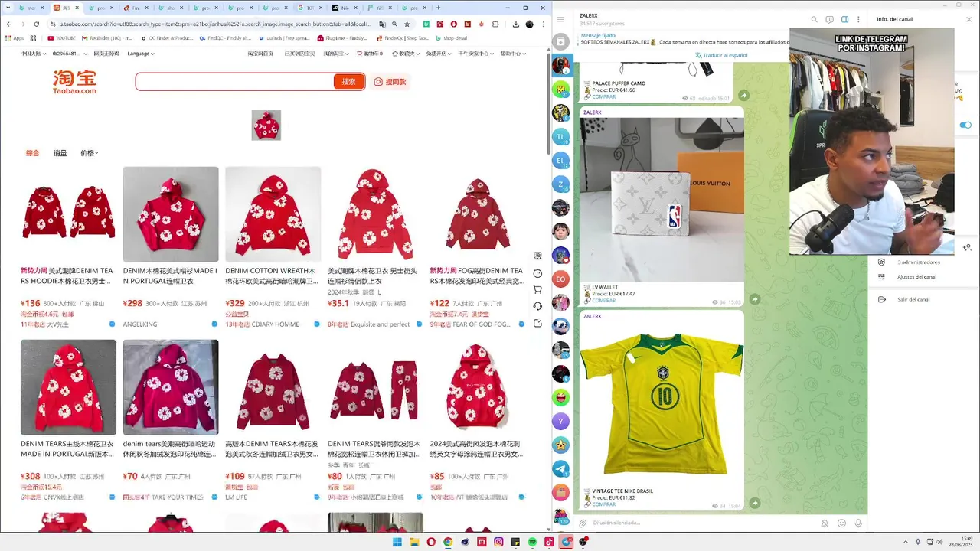The image size is (980, 551).
Task: Open Chrome extensions puzzle icon
Action: pyautogui.click(x=495, y=24)
